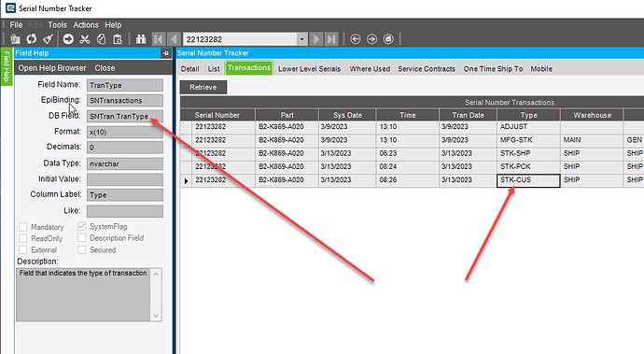This screenshot has height=354, width=644.
Task: Select the STK-SHP type cell
Action: click(528, 153)
